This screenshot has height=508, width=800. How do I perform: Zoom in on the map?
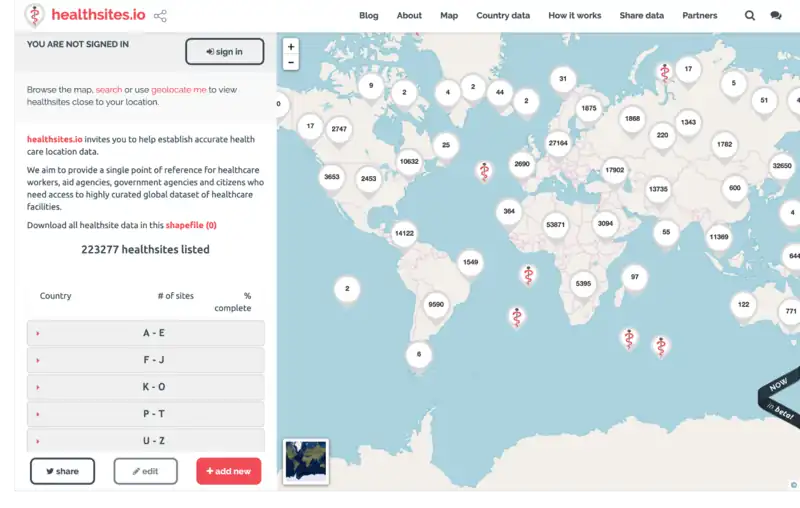291,46
